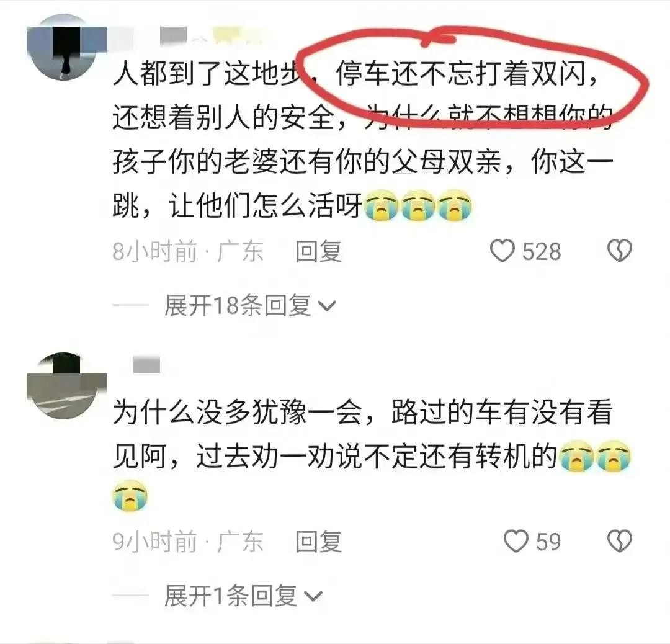Image resolution: width=670 pixels, height=644 pixels.
Task: Click the 8小时前·广东 timestamp
Action: (x=188, y=251)
